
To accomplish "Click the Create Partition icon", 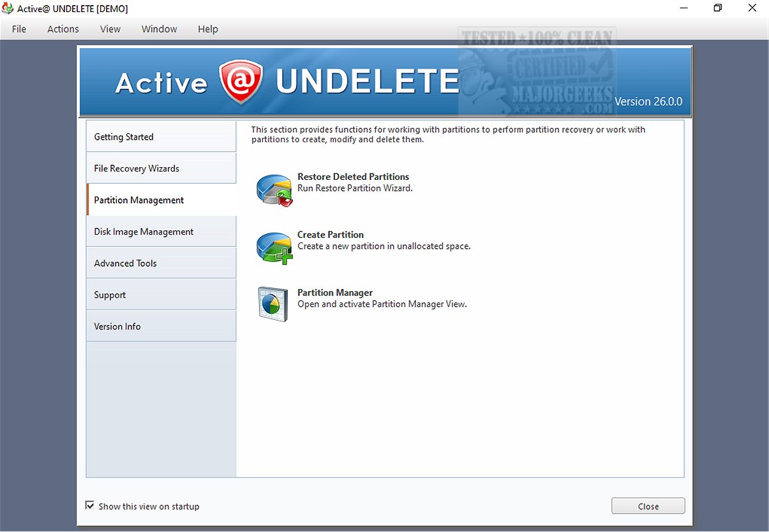I will pos(274,248).
